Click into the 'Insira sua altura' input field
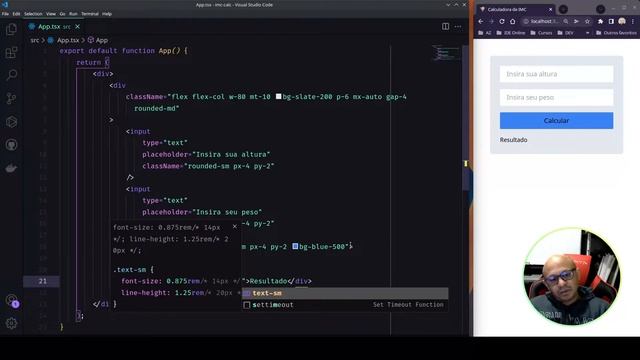Viewport: 640px width, 360px height. 556,74
